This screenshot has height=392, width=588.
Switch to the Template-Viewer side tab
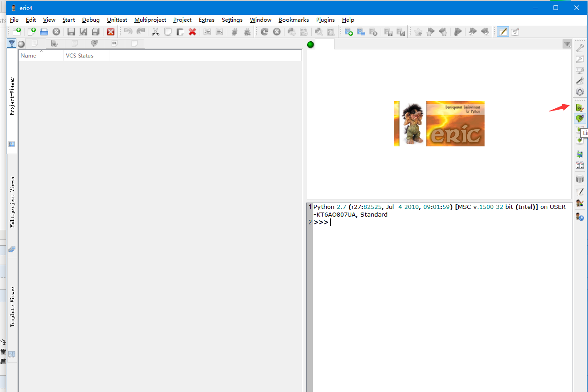pos(12,310)
